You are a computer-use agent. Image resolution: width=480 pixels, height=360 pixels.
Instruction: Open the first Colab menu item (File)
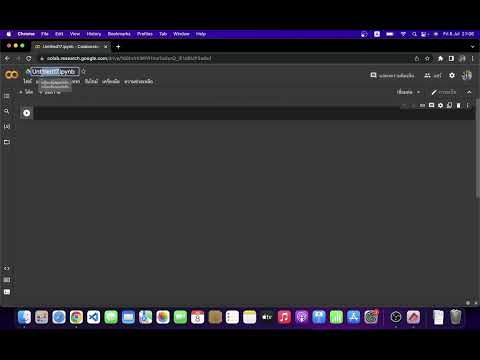pos(28,81)
